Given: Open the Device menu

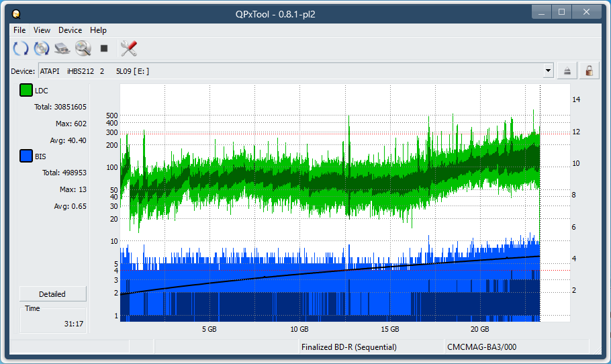Looking at the screenshot, I should click(70, 30).
